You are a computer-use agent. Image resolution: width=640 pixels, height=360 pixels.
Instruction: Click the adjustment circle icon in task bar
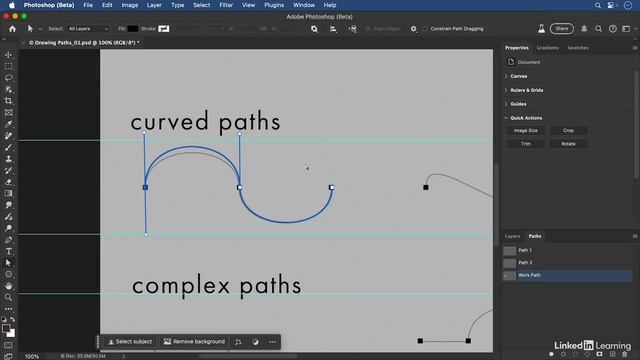point(256,342)
